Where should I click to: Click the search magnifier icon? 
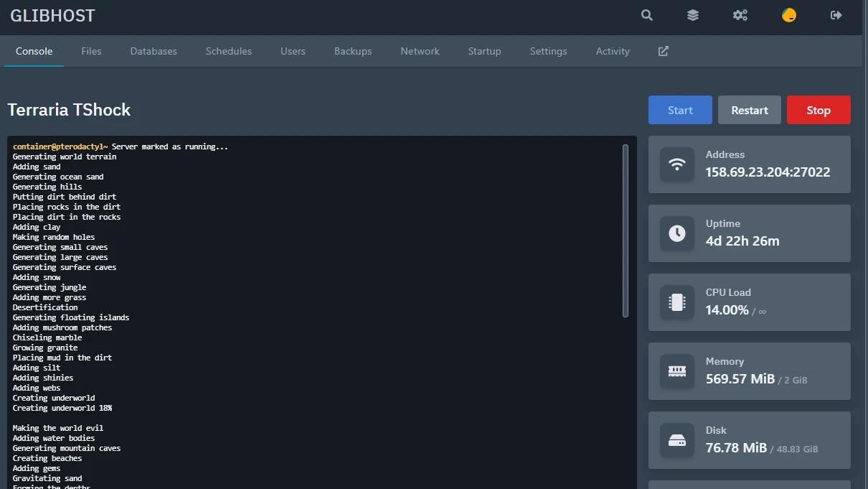pos(647,15)
